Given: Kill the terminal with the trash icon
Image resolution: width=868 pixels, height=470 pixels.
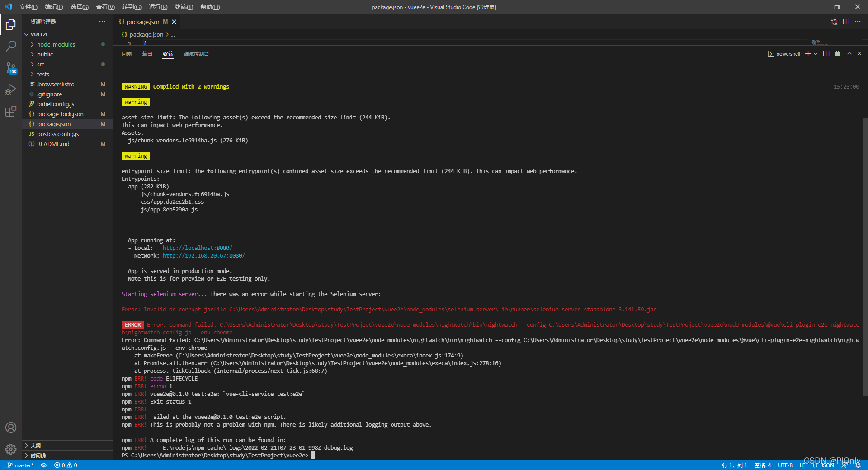Looking at the screenshot, I should pyautogui.click(x=837, y=54).
